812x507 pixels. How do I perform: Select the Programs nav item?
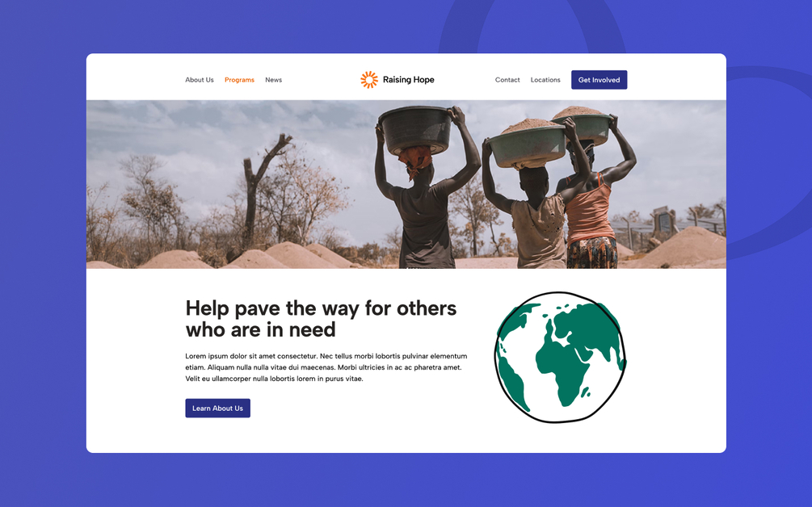239,80
